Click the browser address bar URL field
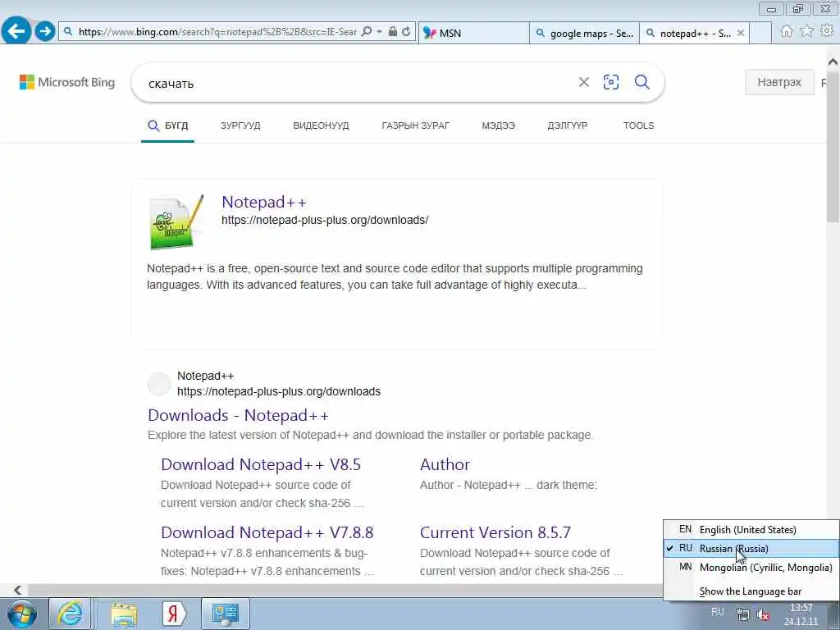 click(217, 32)
